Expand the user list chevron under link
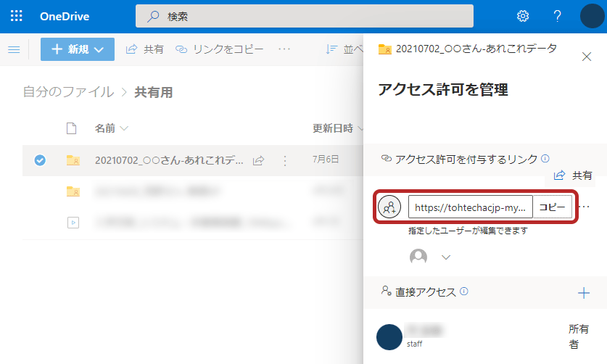This screenshot has width=607, height=364. point(446,257)
